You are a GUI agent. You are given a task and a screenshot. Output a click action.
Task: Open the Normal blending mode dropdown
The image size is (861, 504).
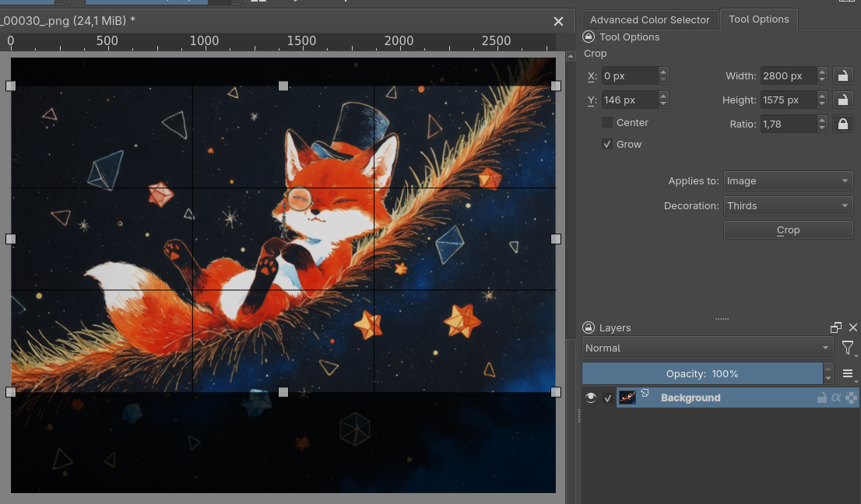coord(707,348)
